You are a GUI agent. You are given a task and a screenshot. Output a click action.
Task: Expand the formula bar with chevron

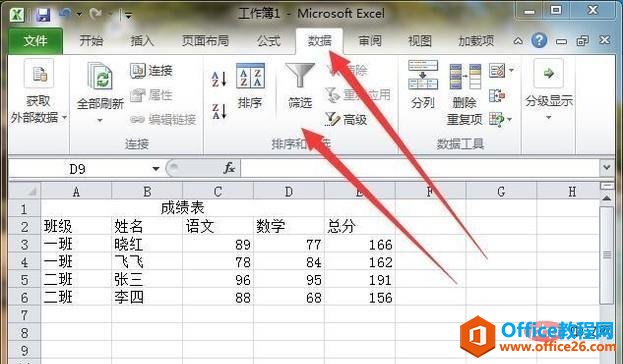point(607,168)
